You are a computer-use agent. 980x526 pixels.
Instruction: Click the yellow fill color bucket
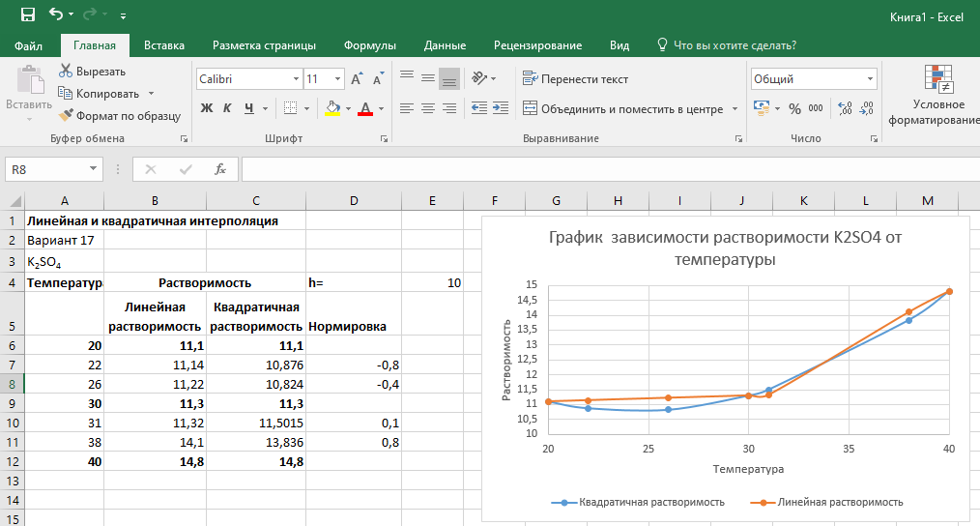coord(332,108)
